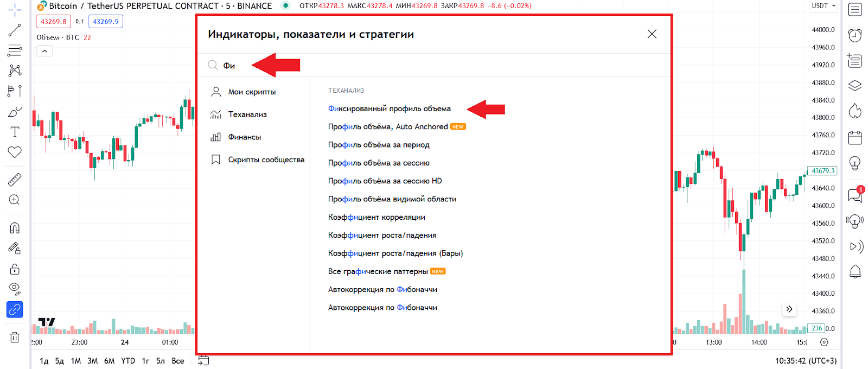The image size is (868, 369).
Task: Activate the zoom in tool
Action: pos(15,200)
